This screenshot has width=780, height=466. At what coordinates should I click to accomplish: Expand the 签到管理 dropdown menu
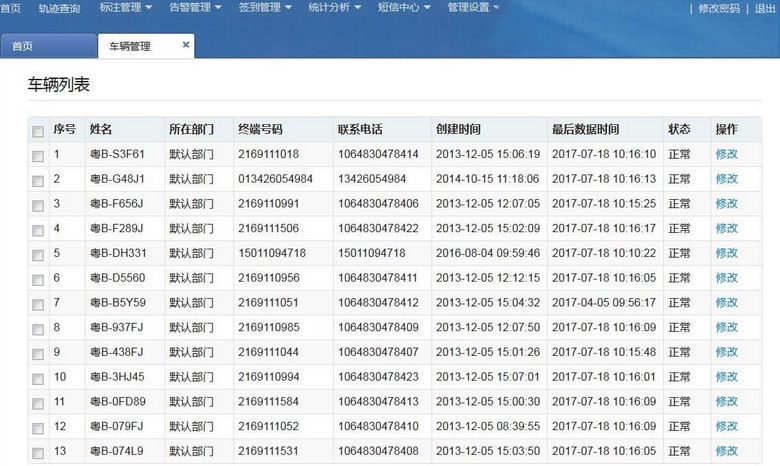265,7
